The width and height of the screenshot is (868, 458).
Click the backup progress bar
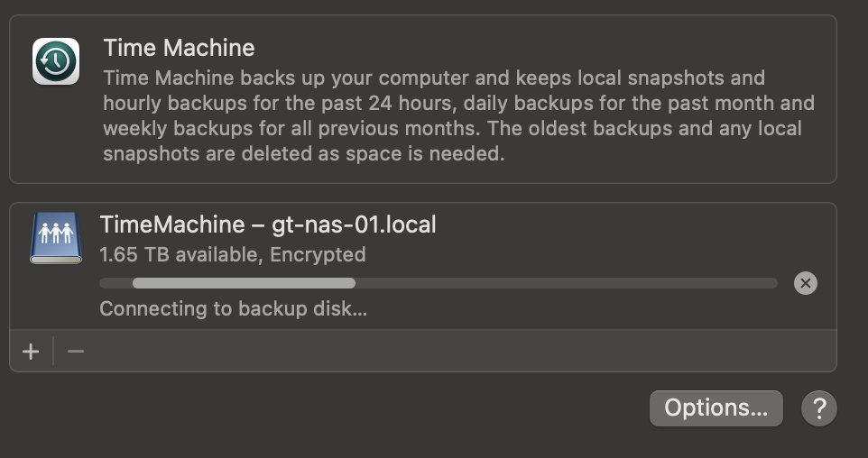[438, 283]
